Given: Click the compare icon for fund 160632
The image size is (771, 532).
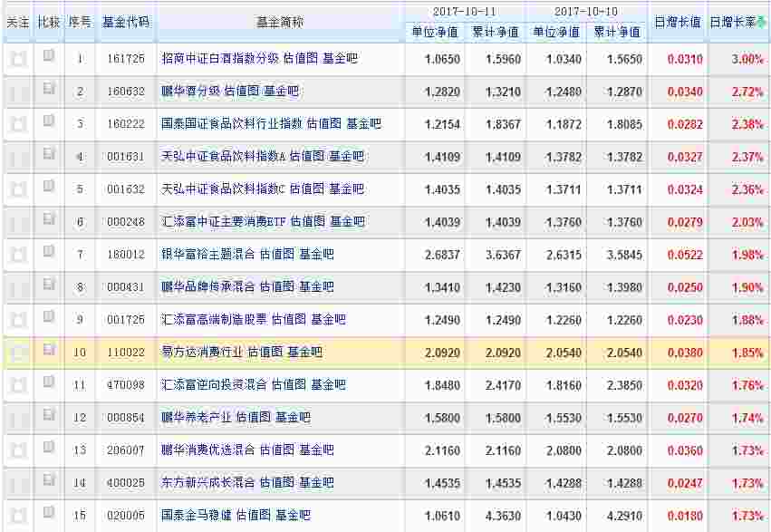Looking at the screenshot, I should [49, 89].
